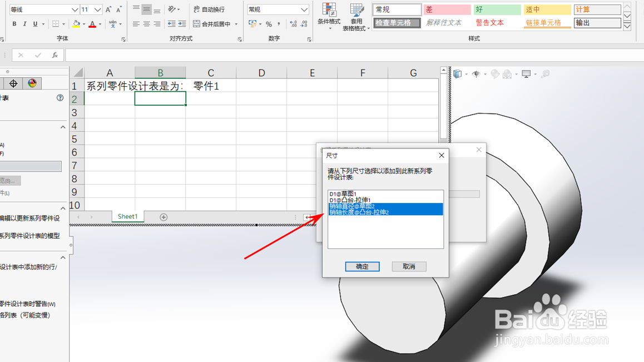Align cell text to the vertical middle

tap(147, 9)
